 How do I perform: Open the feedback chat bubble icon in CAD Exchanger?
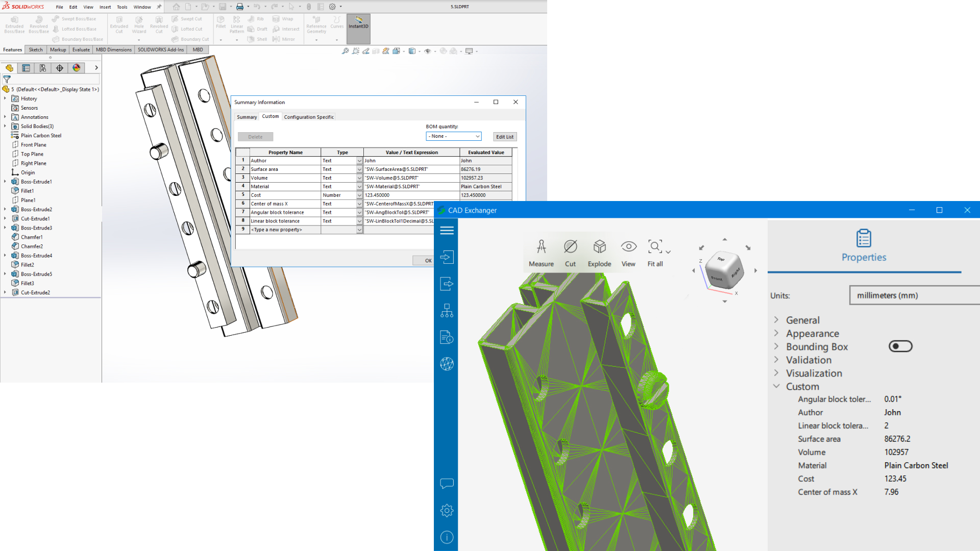(x=447, y=483)
